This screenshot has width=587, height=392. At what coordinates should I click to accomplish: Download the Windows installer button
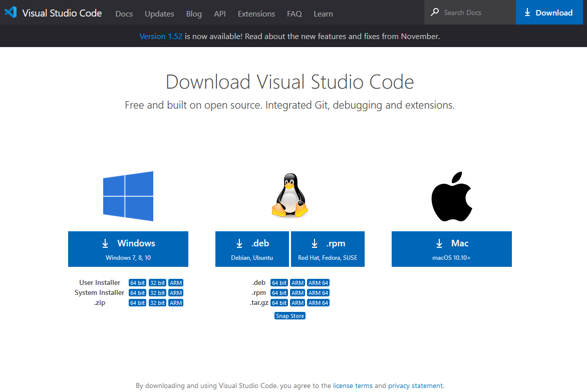[x=128, y=249]
